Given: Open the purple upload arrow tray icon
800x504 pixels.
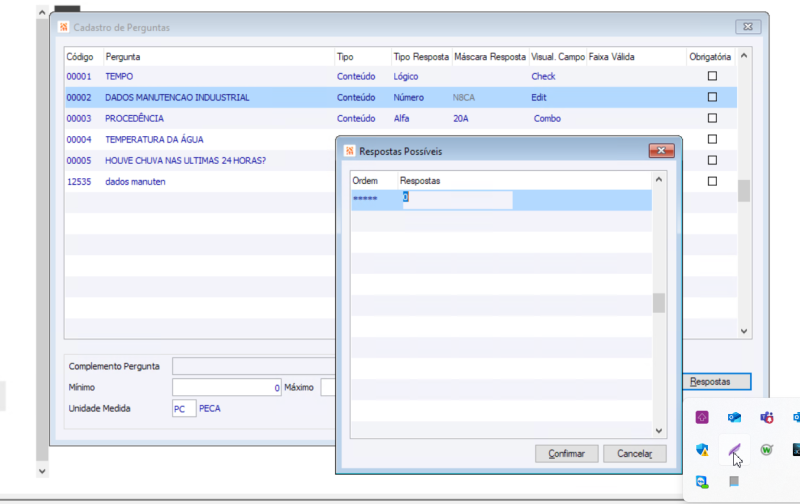Looking at the screenshot, I should pyautogui.click(x=702, y=417).
